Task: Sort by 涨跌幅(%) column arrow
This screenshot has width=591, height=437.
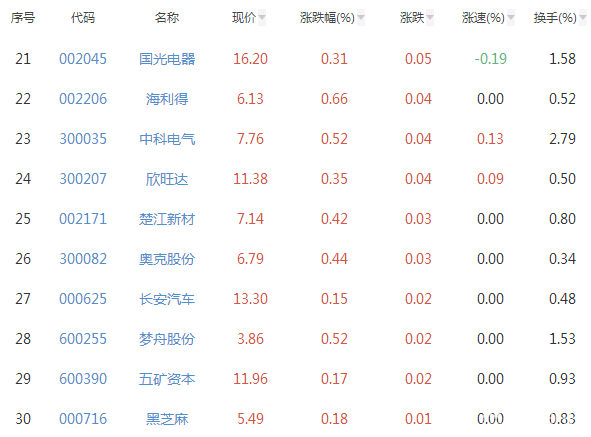Action: point(361,18)
